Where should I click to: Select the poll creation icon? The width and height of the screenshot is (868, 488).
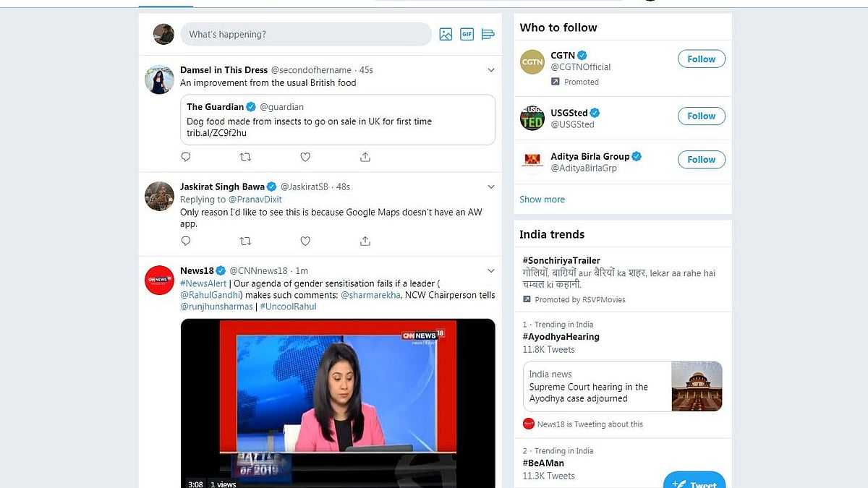[488, 33]
